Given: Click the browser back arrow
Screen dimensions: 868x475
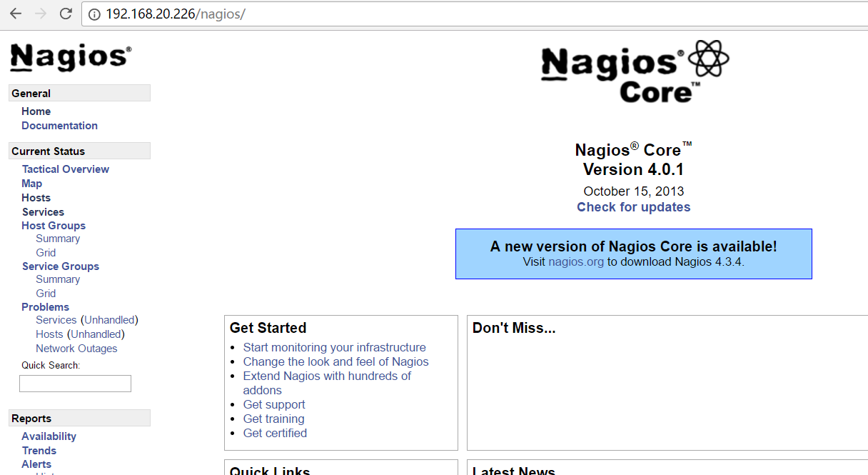Looking at the screenshot, I should click(16, 14).
